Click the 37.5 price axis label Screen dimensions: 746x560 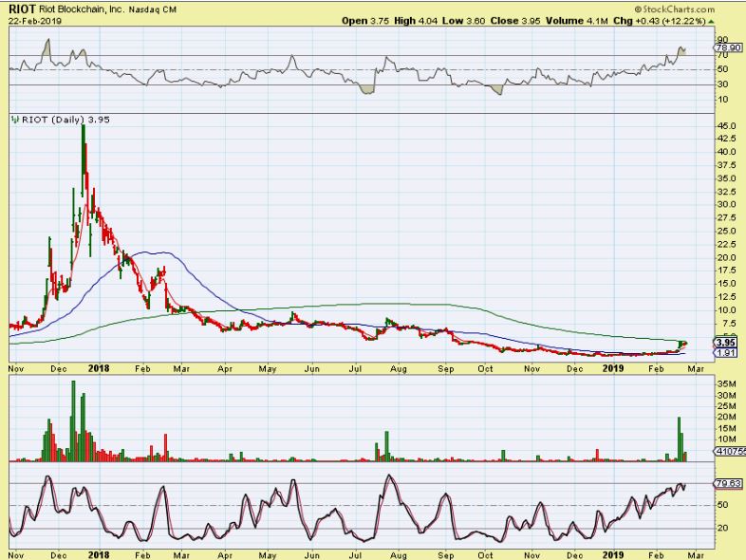[726, 165]
